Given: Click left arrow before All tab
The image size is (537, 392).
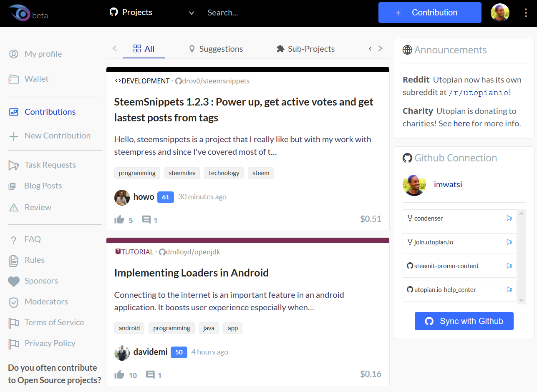Looking at the screenshot, I should click(115, 48).
